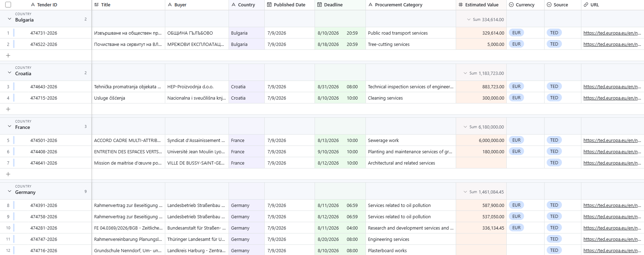Open URL link for tender 474643-2026
Viewport: 644px width, 255px height.
[x=612, y=87]
